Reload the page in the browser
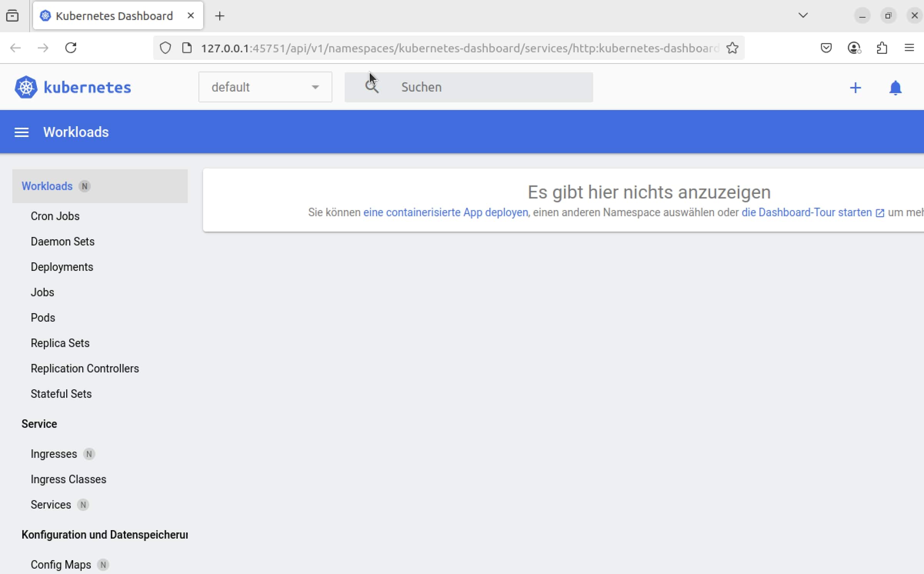This screenshot has height=574, width=924. tap(71, 48)
